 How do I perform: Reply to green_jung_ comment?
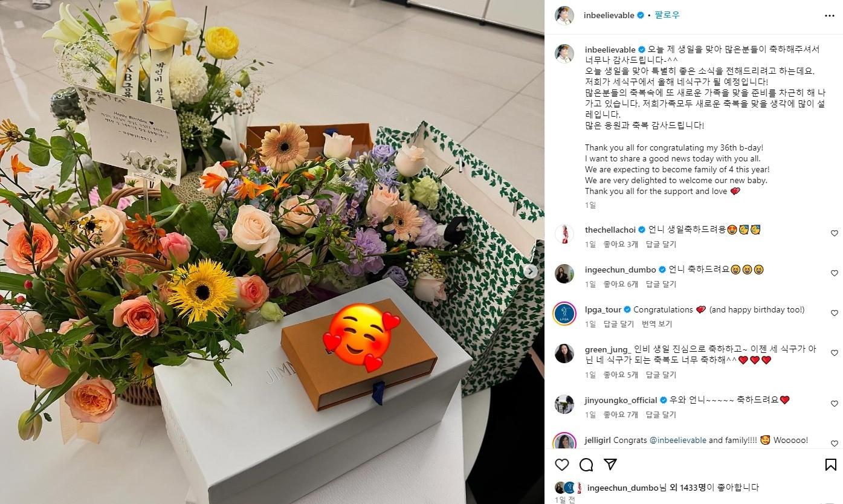(661, 375)
